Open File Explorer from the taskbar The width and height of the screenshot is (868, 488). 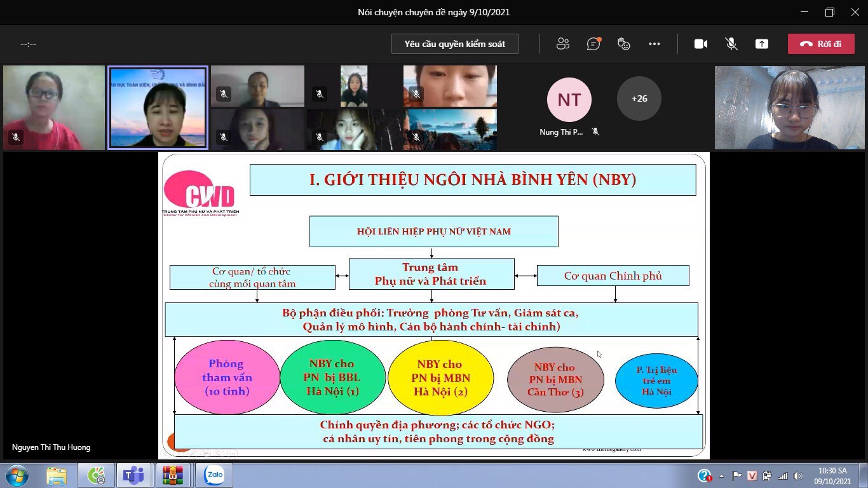click(x=56, y=475)
